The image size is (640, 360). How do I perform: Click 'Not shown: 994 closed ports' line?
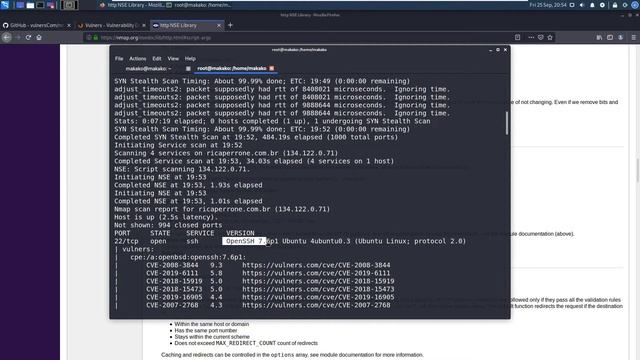tap(168, 225)
